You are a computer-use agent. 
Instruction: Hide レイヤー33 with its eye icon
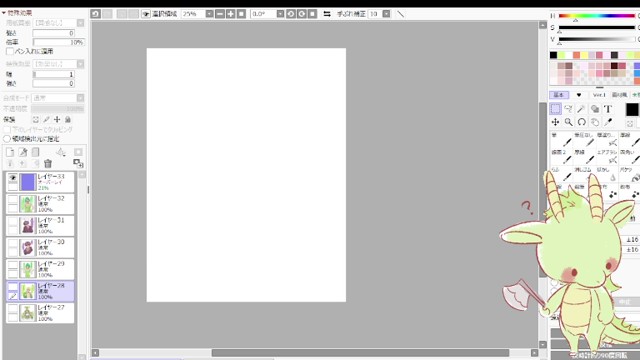coord(13,178)
